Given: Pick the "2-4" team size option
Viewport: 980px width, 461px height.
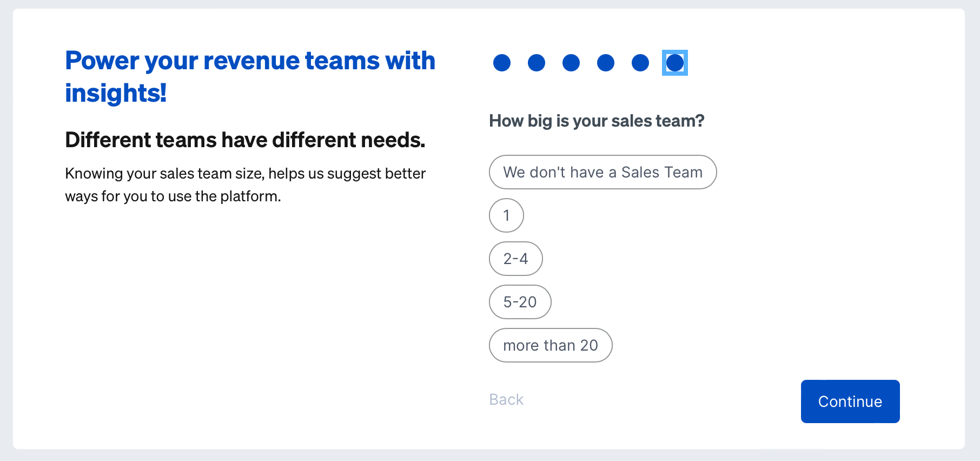Looking at the screenshot, I should [515, 259].
